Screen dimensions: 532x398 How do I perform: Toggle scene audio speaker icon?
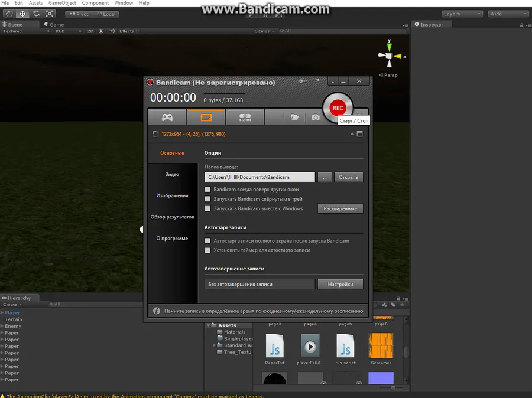[112, 31]
